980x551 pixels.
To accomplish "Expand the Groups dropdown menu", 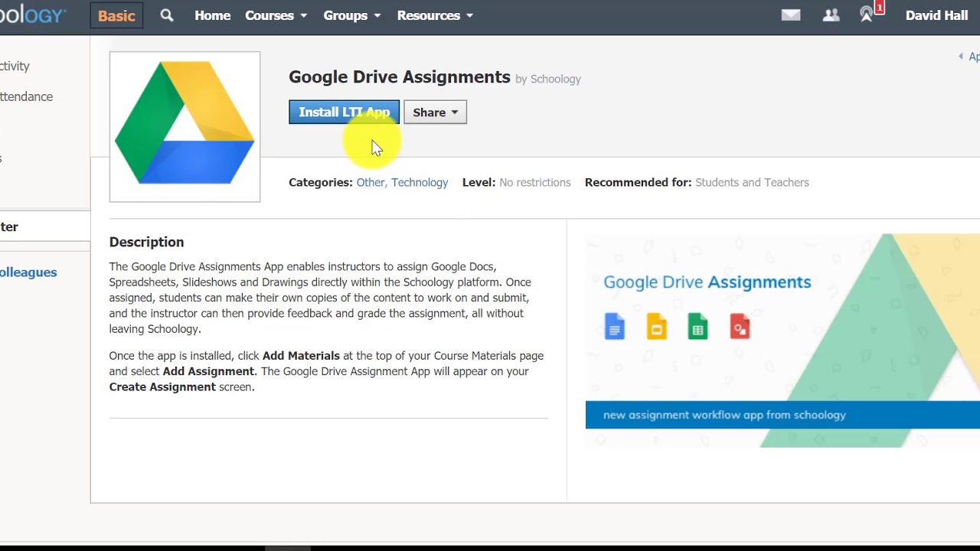I will pos(352,15).
